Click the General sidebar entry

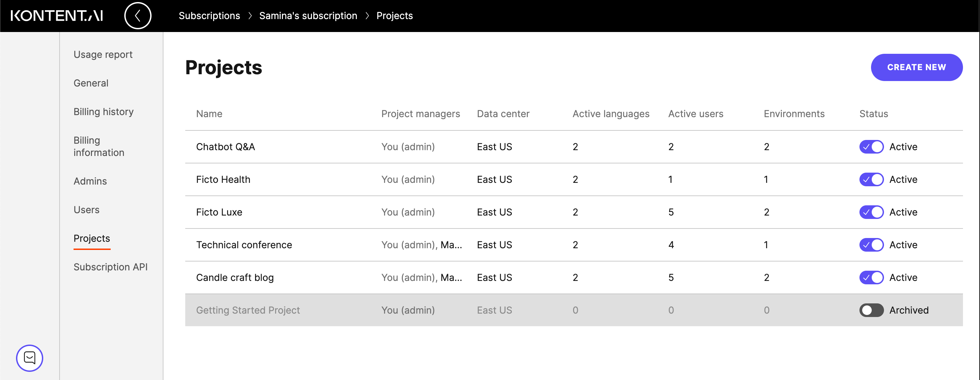click(x=91, y=83)
